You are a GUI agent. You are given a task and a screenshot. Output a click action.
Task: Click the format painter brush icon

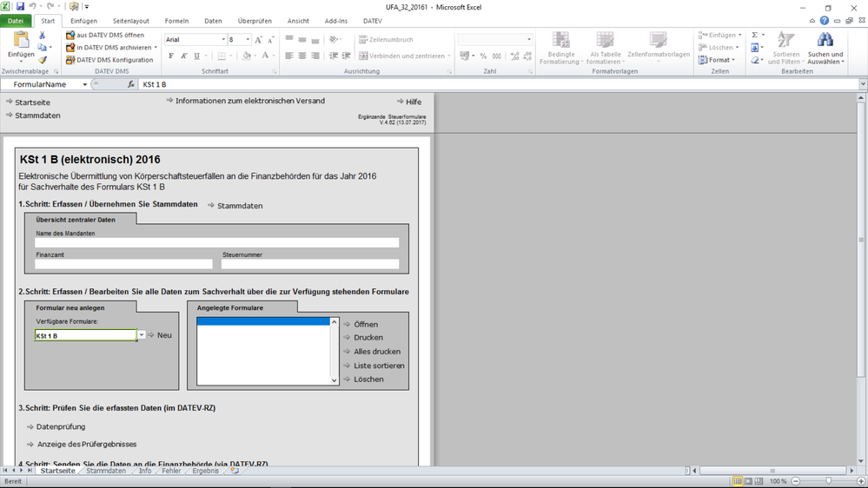click(x=42, y=59)
